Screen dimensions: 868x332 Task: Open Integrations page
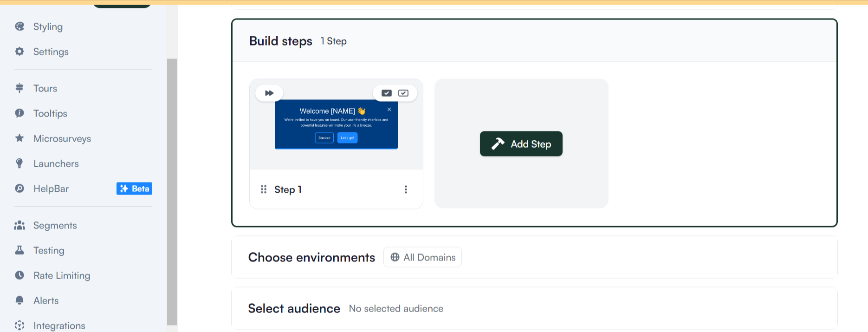coord(59,325)
